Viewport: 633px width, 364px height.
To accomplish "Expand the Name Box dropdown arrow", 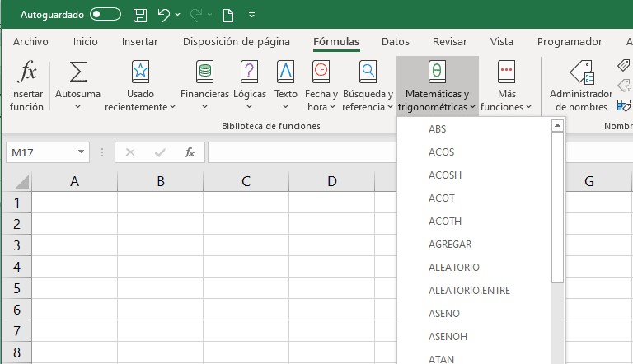I will 81,152.
